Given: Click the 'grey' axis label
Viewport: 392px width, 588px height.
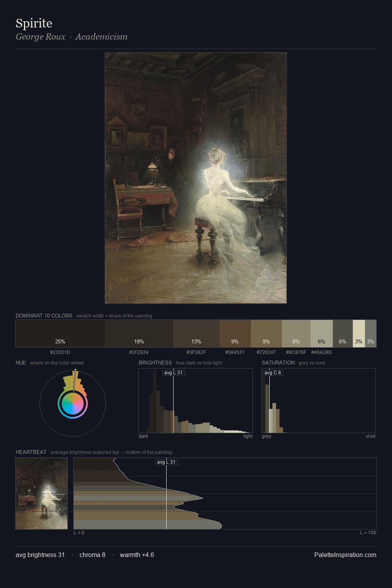Looking at the screenshot, I should 267,436.
